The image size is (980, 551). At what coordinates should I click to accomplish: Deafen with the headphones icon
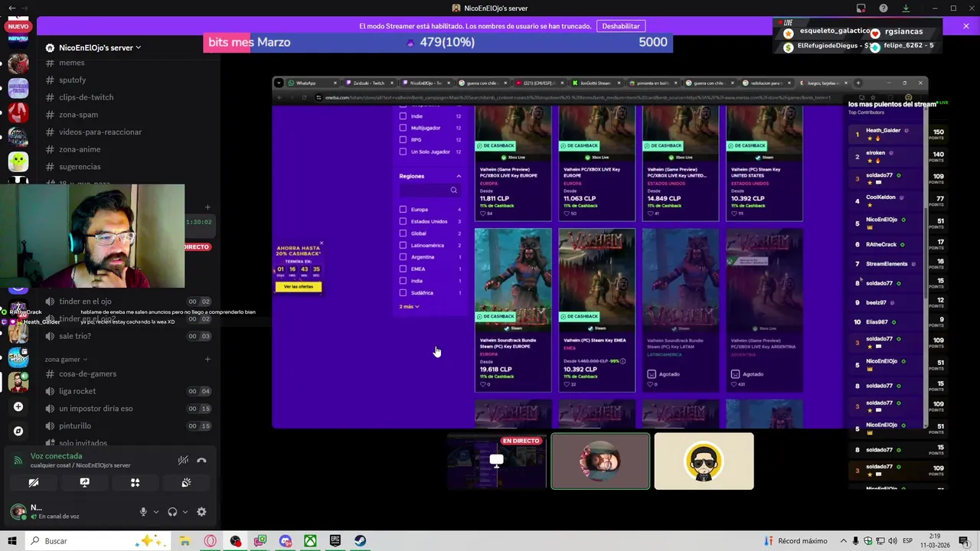click(172, 512)
